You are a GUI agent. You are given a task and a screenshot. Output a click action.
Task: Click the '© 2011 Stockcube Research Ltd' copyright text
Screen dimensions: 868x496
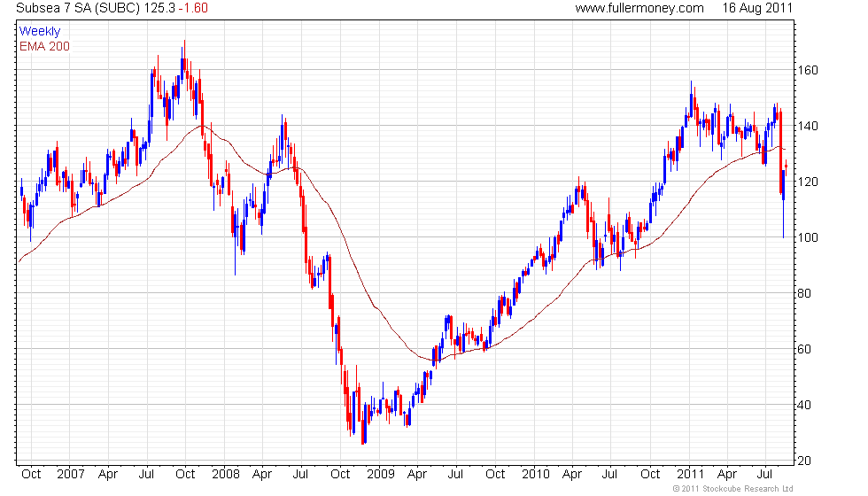pyautogui.click(x=733, y=489)
